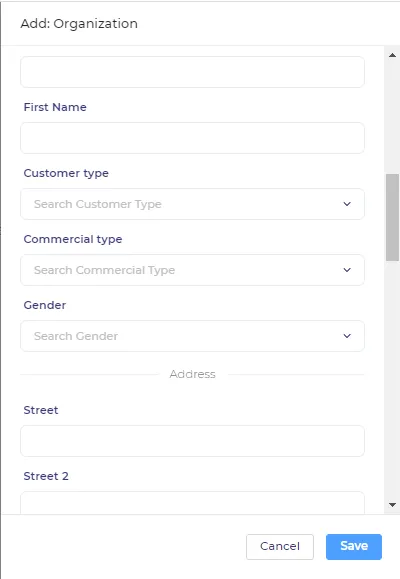Click the First Name label
This screenshot has height=579, width=400.
pyautogui.click(x=55, y=107)
